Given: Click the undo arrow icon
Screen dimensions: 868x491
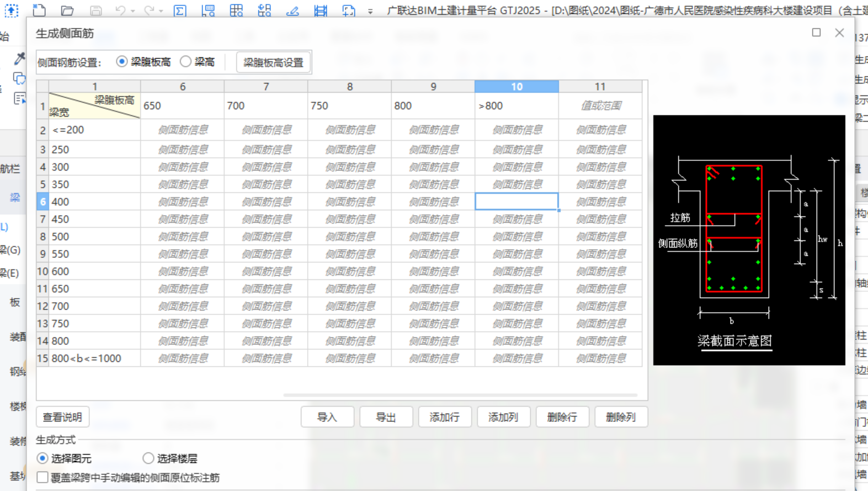Looking at the screenshot, I should pyautogui.click(x=120, y=10).
